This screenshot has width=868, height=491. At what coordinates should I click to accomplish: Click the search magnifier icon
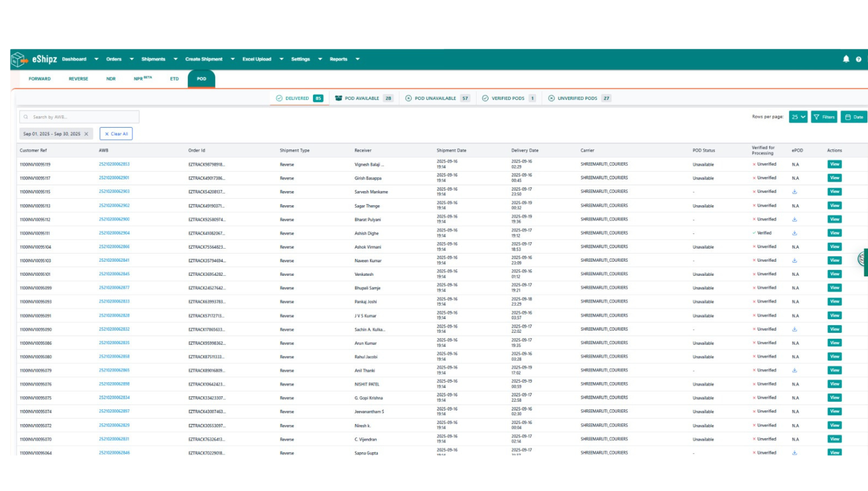26,117
